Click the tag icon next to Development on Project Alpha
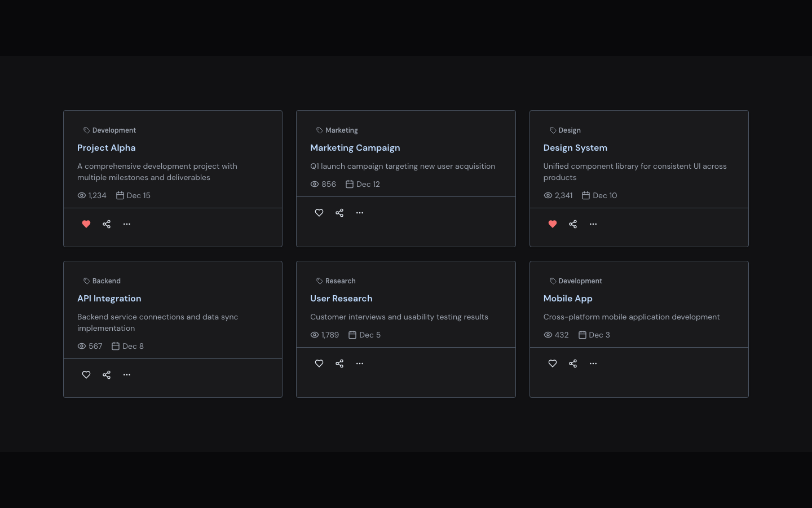Viewport: 812px width, 508px height. (x=87, y=130)
